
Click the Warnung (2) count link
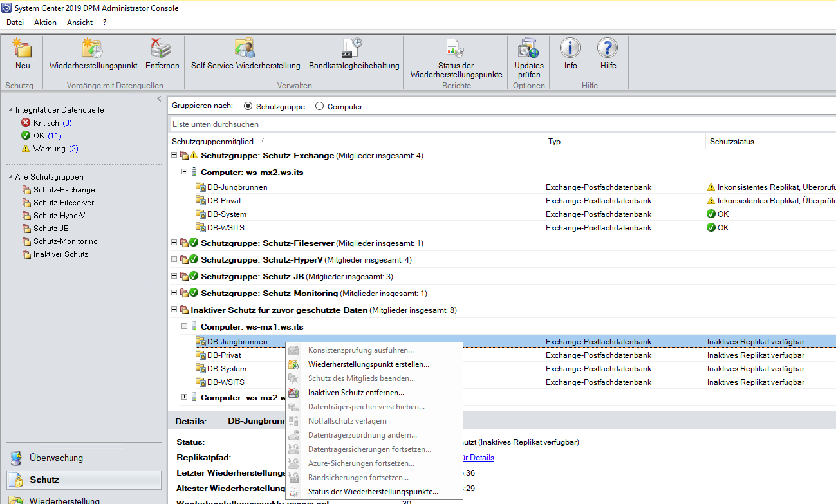click(73, 149)
